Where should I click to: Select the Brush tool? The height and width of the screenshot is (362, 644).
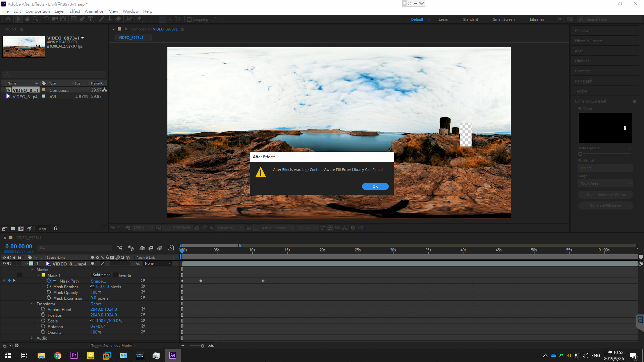click(x=101, y=19)
